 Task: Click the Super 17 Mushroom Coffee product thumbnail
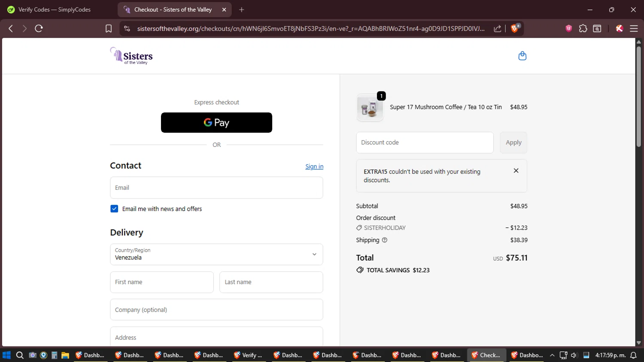pyautogui.click(x=370, y=107)
